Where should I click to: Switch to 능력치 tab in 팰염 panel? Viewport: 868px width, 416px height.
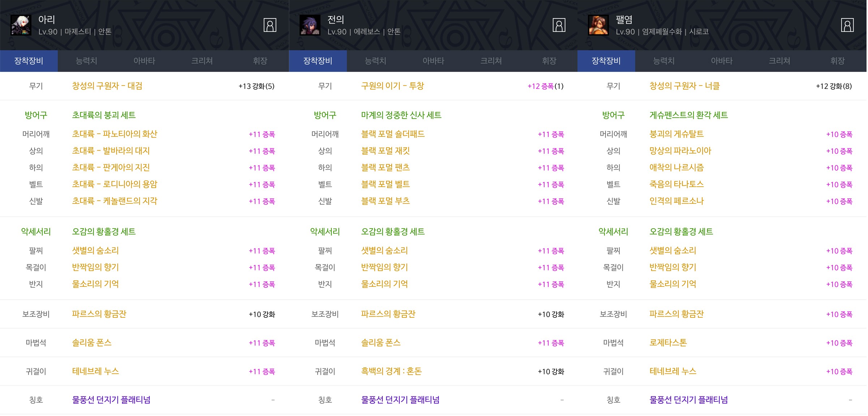[664, 61]
